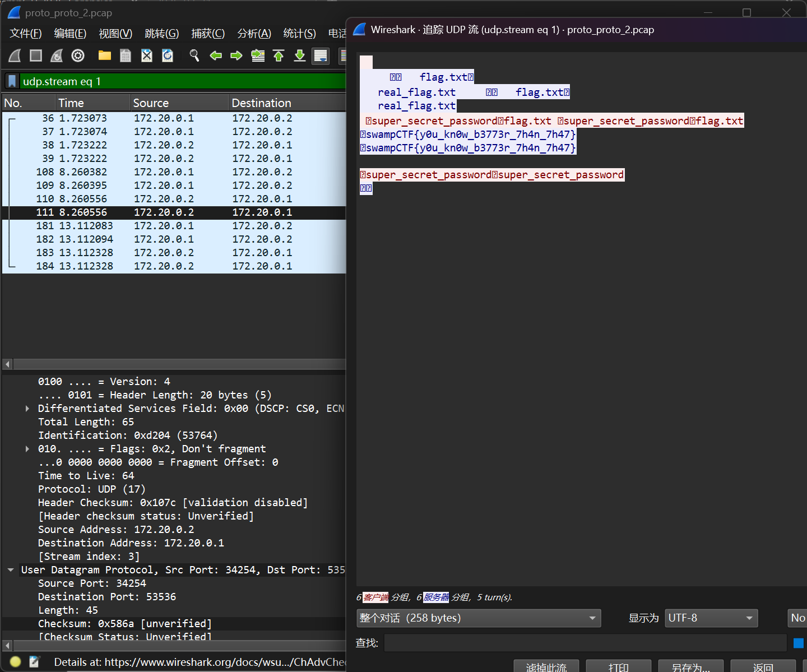Select packet 181 at time 13.112083
807x672 pixels.
(x=174, y=226)
